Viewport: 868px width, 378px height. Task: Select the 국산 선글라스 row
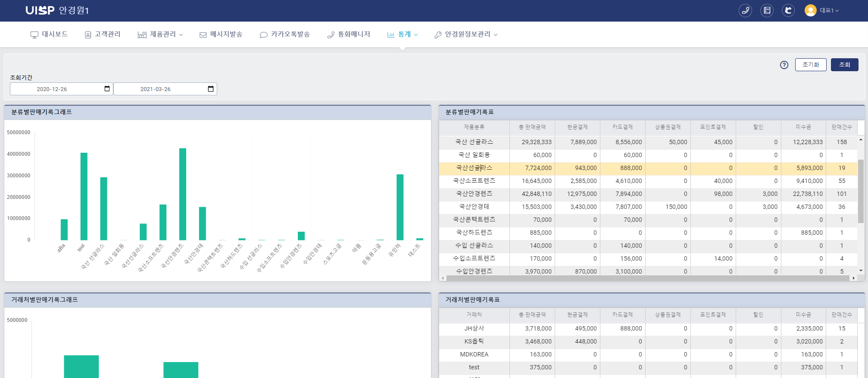tap(648, 142)
